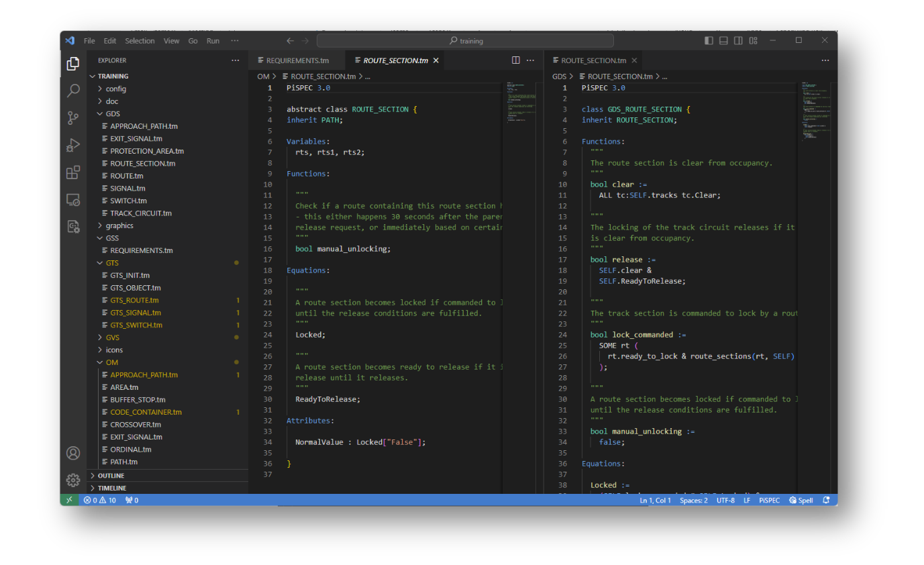The width and height of the screenshot is (924, 565).
Task: Click the errors and warnings status indicator
Action: coord(100,500)
